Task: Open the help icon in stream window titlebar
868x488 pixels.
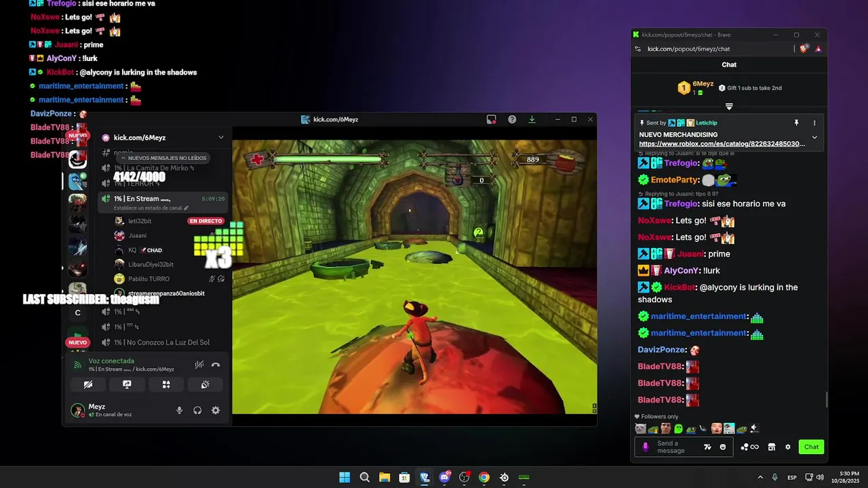Action: 512,119
